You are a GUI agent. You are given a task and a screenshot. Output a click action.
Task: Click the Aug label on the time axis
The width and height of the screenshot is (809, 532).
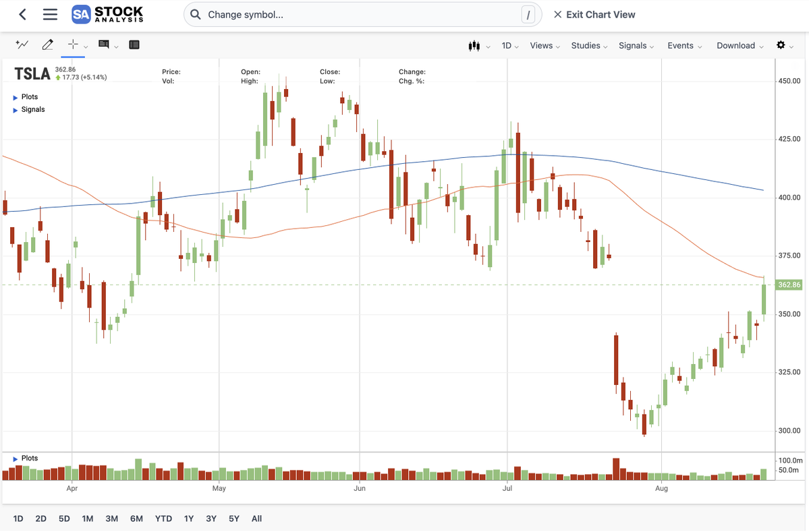[661, 488]
